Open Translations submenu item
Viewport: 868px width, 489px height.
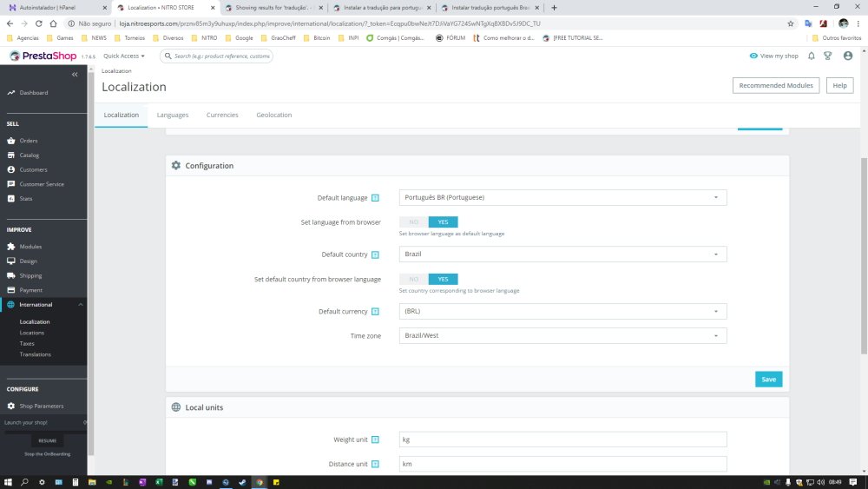point(35,354)
